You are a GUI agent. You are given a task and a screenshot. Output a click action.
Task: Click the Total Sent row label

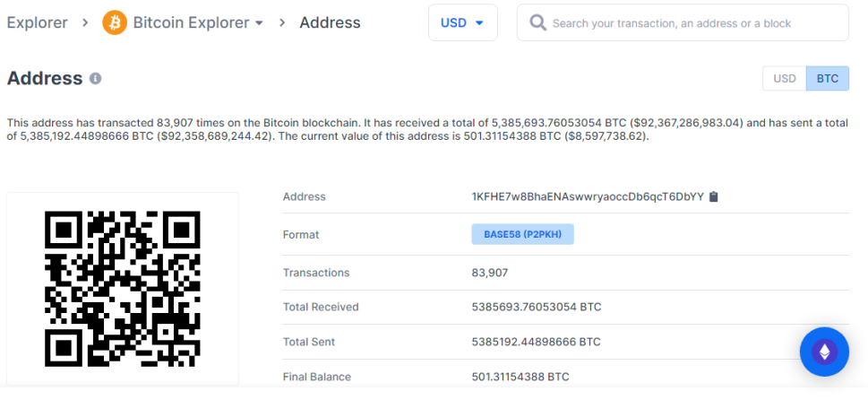[x=309, y=342]
